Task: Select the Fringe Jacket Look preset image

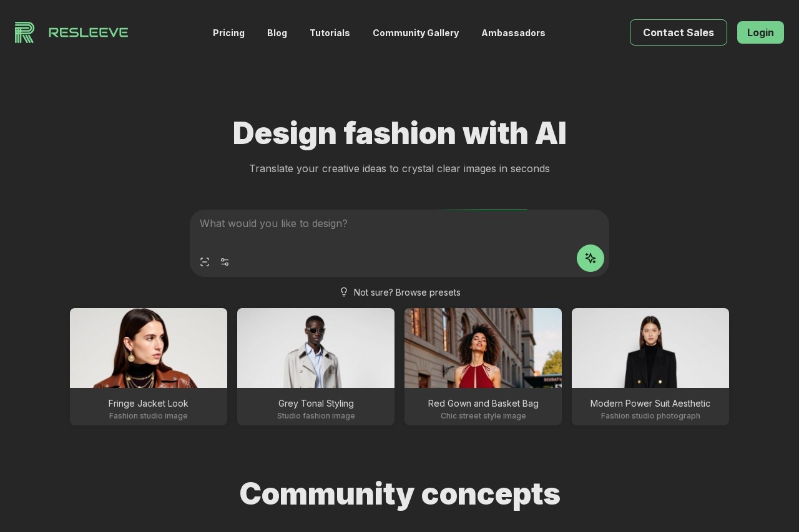Action: pyautogui.click(x=149, y=348)
